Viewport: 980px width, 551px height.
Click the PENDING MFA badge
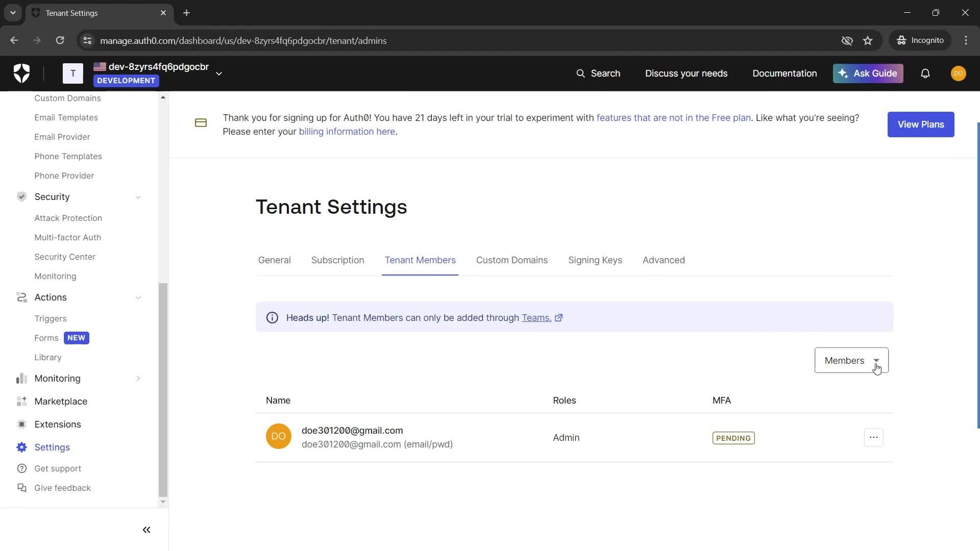pyautogui.click(x=733, y=438)
